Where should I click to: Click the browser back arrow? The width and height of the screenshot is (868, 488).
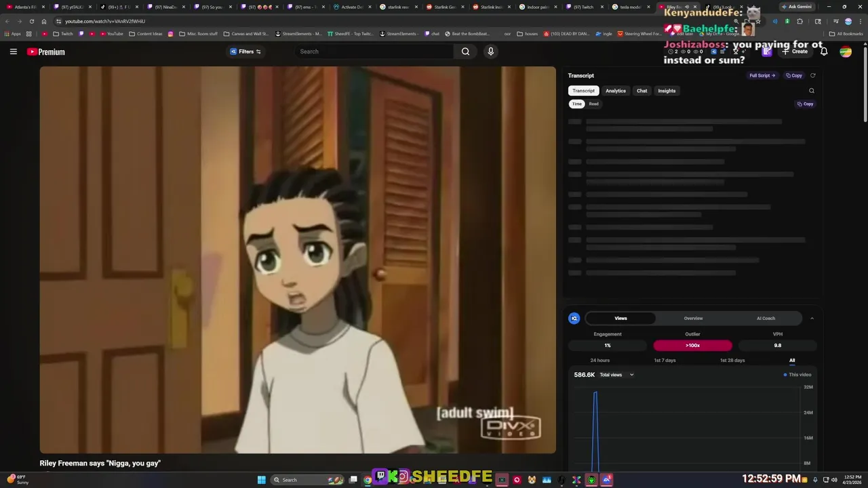7,21
